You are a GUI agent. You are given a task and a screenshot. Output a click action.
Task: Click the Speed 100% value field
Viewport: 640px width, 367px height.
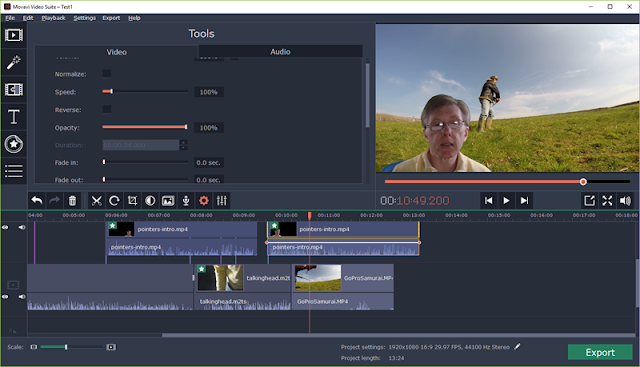209,92
